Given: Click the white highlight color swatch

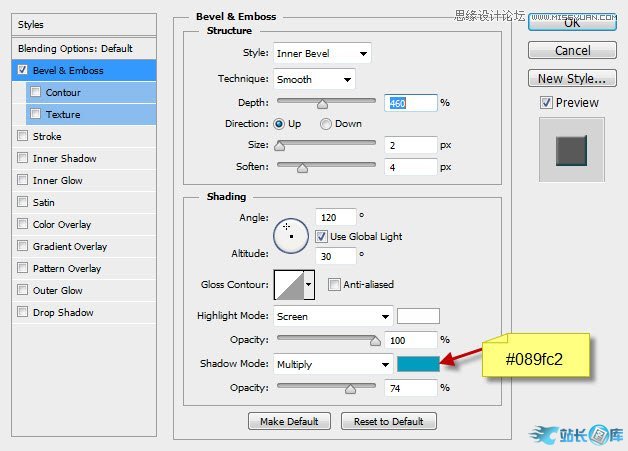Looking at the screenshot, I should [x=417, y=316].
